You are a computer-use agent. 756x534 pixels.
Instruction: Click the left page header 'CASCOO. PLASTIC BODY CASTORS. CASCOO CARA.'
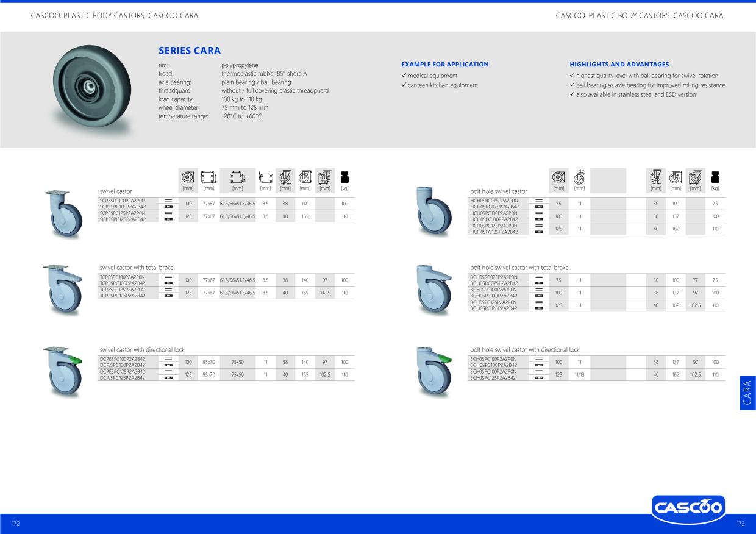click(x=115, y=15)
